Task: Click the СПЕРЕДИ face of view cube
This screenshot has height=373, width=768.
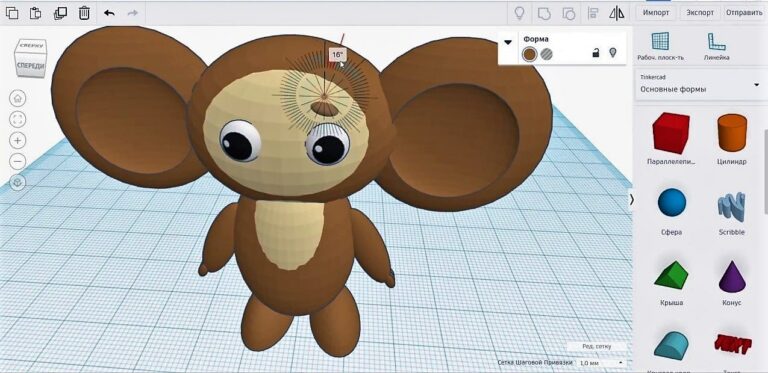Action: pyautogui.click(x=30, y=66)
